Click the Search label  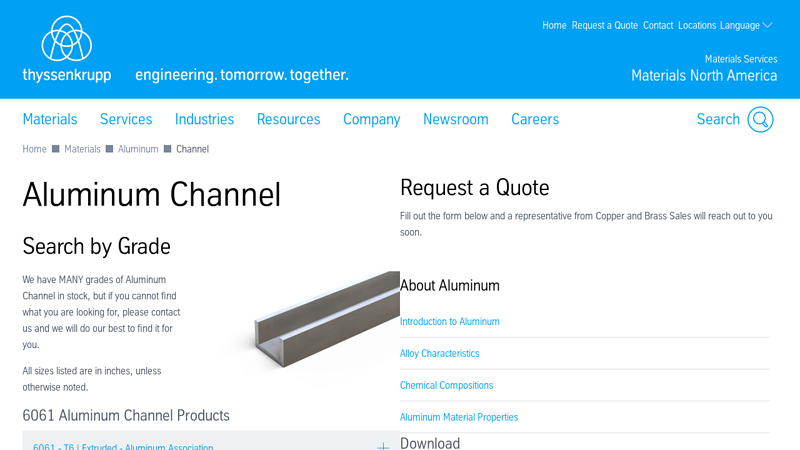pyautogui.click(x=718, y=119)
